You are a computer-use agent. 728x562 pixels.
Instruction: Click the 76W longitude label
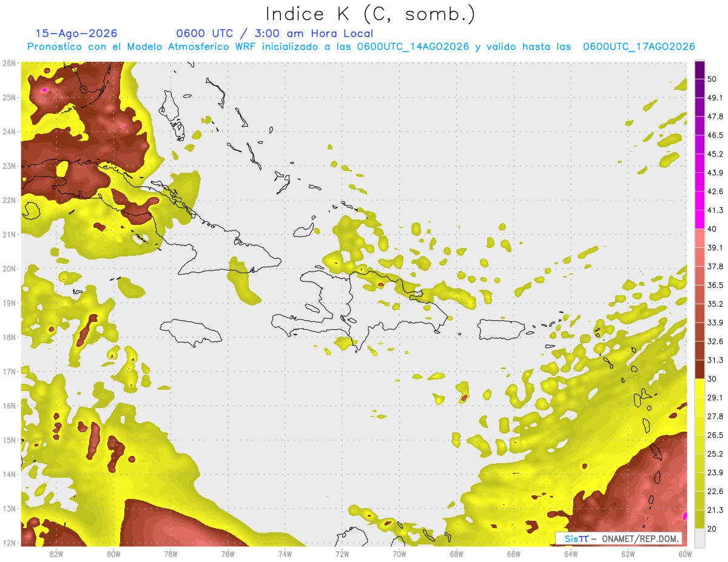click(227, 554)
